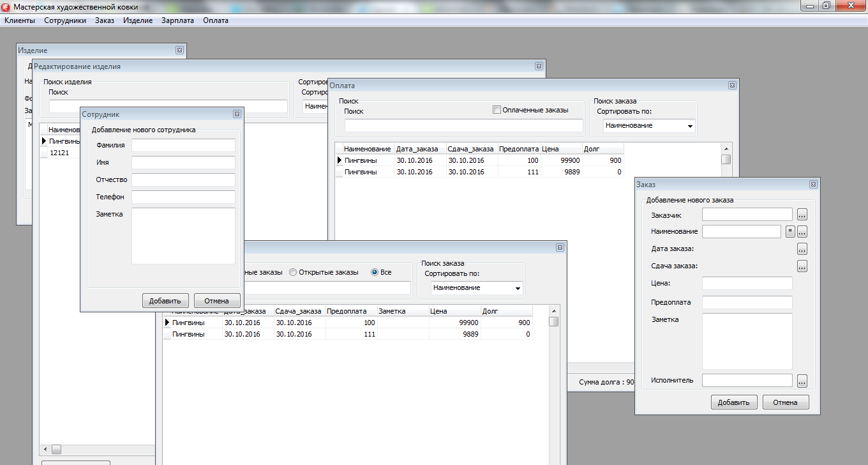The image size is (868, 465).
Task: Click the browse button right of the Наименование asterisk
Action: pos(802,232)
